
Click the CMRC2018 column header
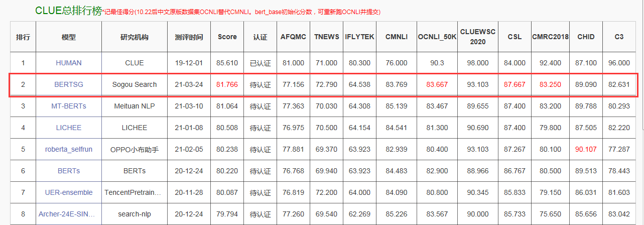click(x=550, y=37)
